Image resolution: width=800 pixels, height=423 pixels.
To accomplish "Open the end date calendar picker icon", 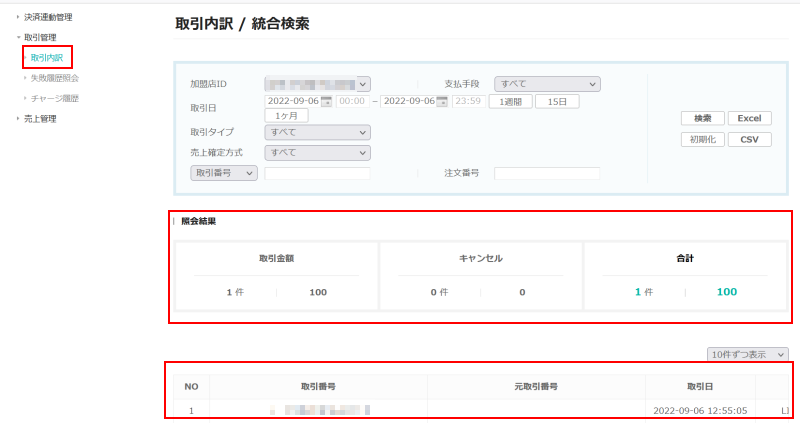I will click(442, 102).
